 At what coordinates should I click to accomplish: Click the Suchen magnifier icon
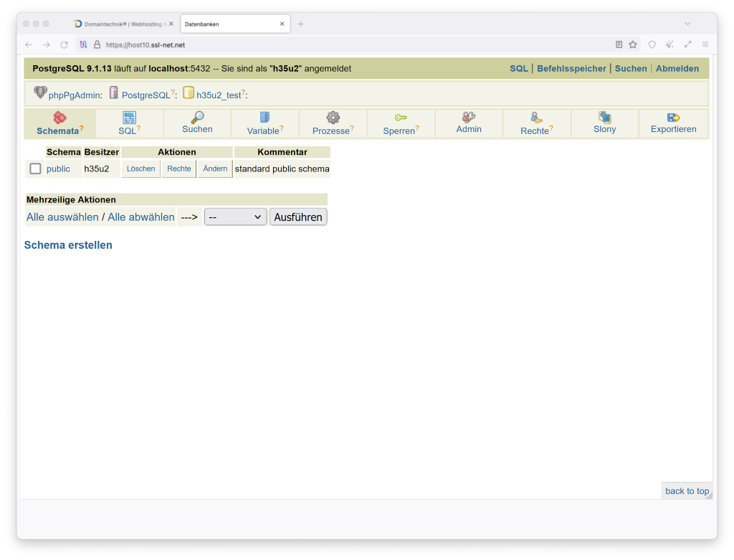coord(197,118)
